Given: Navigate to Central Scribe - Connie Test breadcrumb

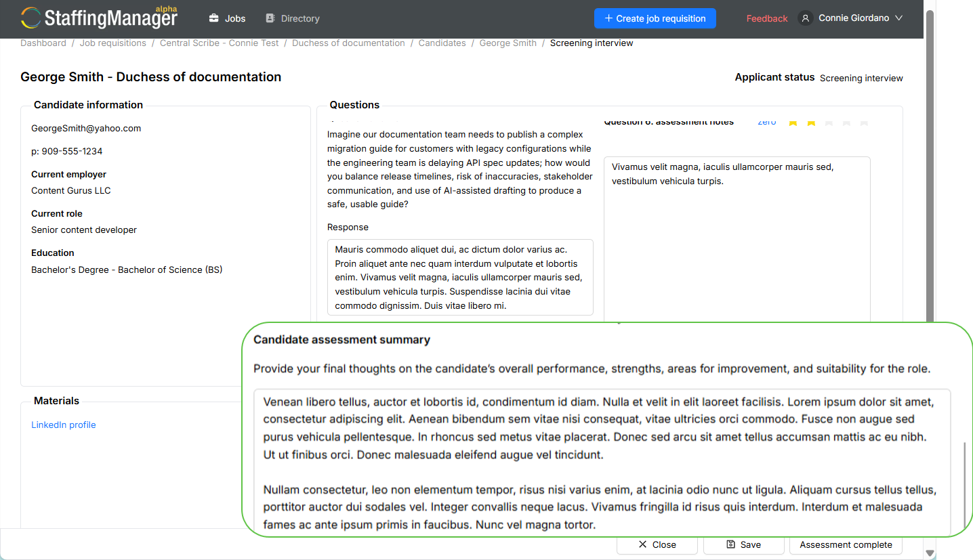Looking at the screenshot, I should click(x=220, y=43).
